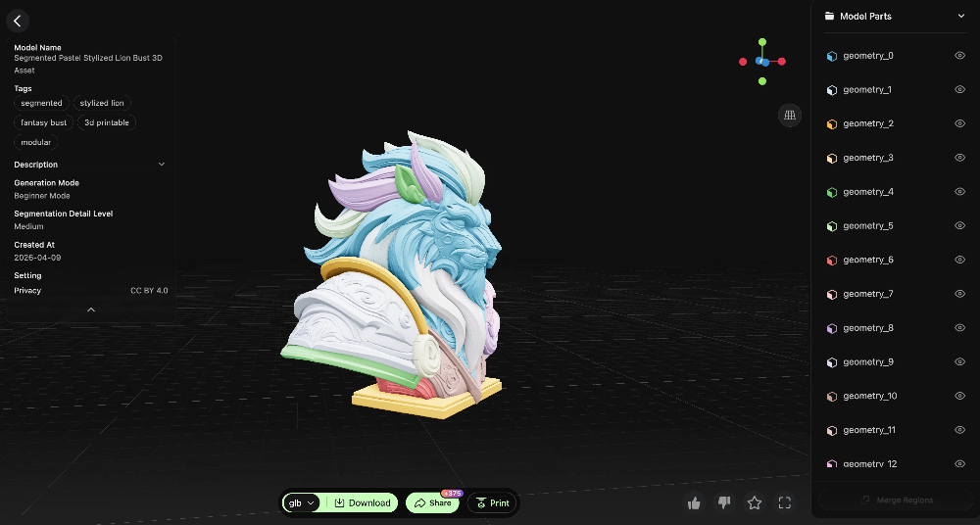This screenshot has width=980, height=525.
Task: Open the glb format dropdown
Action: pyautogui.click(x=301, y=503)
